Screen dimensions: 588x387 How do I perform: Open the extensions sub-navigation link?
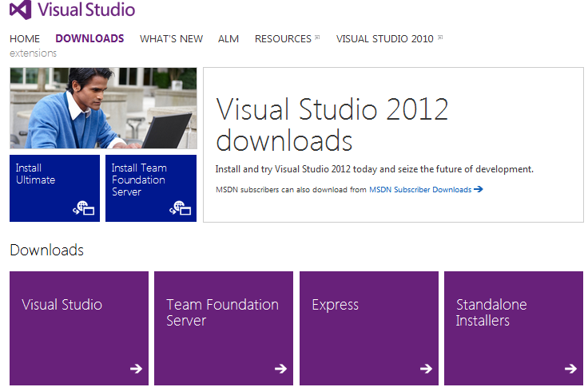[x=33, y=53]
